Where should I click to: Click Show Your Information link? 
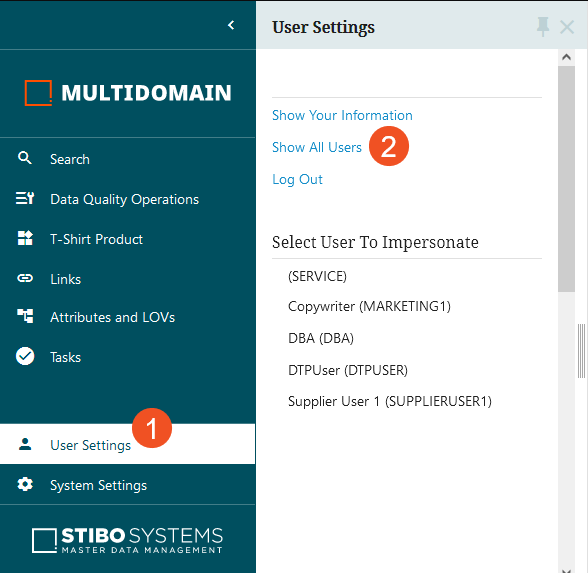point(342,115)
